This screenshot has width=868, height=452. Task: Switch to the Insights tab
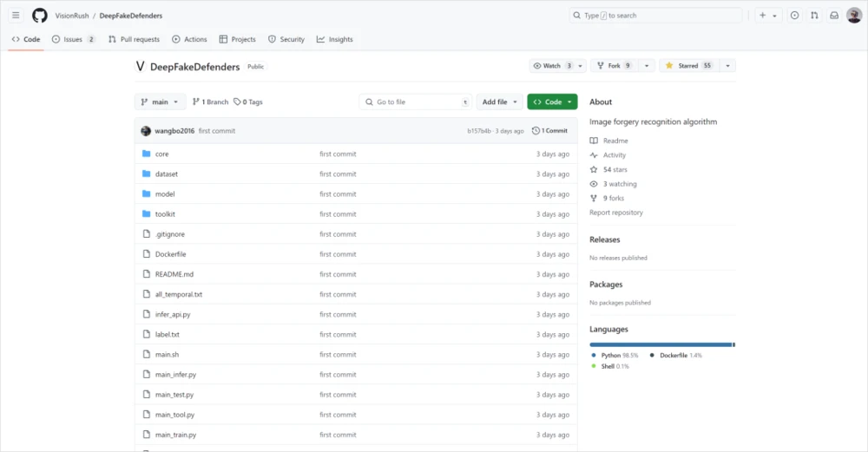[x=334, y=39]
